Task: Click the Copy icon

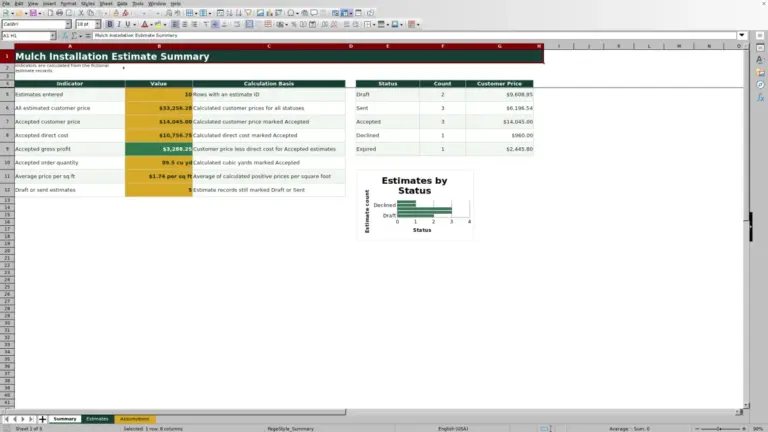Action: [x=90, y=13]
